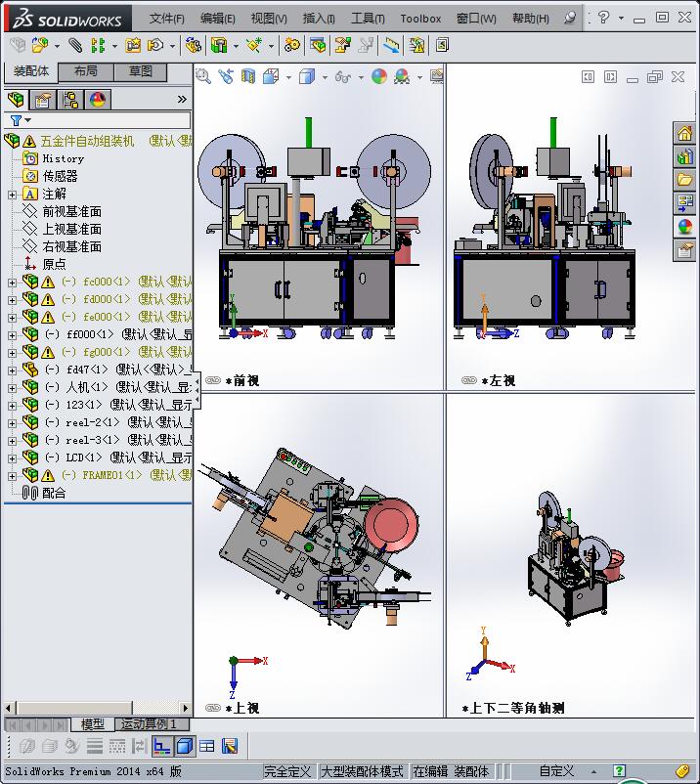Open the 插入(I) menu
This screenshot has width=700, height=784.
coord(319,19)
